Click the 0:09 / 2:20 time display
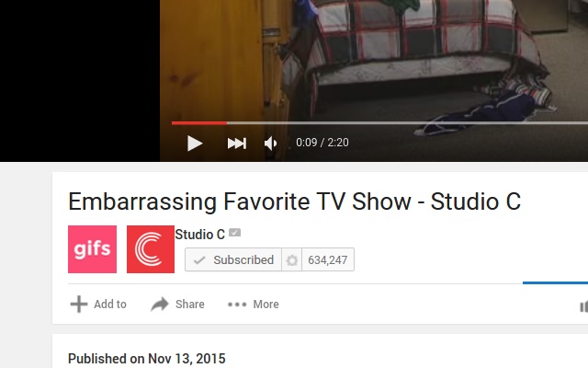 pos(322,143)
